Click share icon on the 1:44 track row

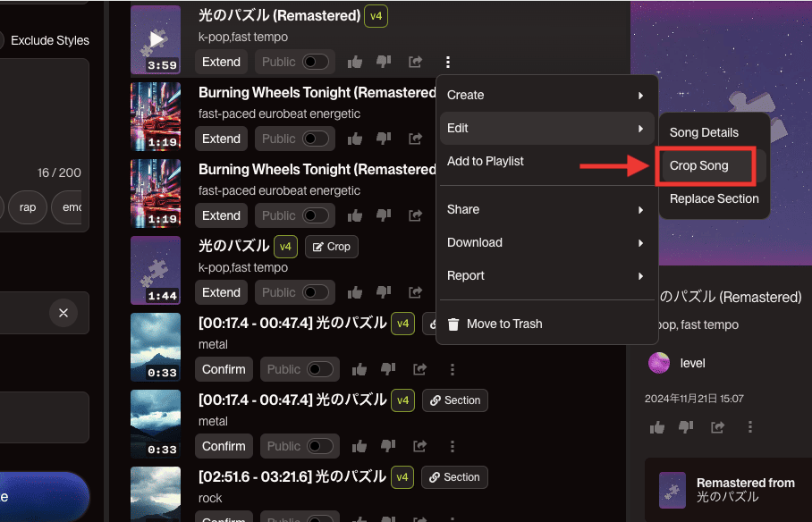click(x=415, y=292)
